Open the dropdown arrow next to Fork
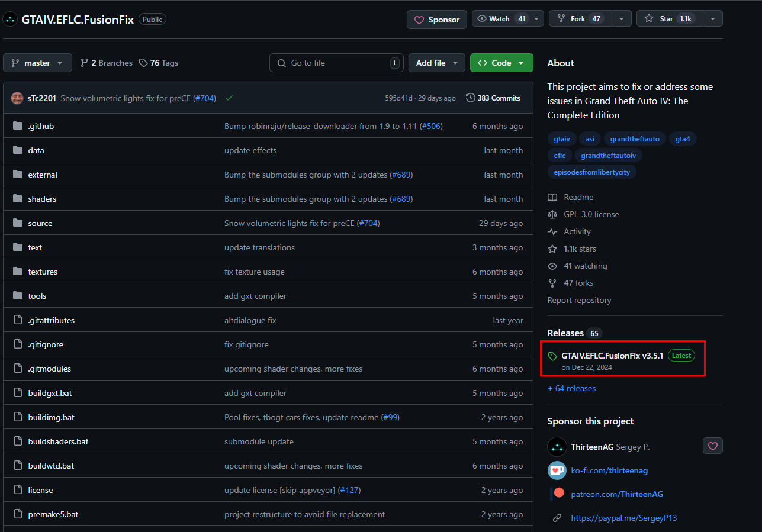Screen dimensions: 762x532 (621, 19)
